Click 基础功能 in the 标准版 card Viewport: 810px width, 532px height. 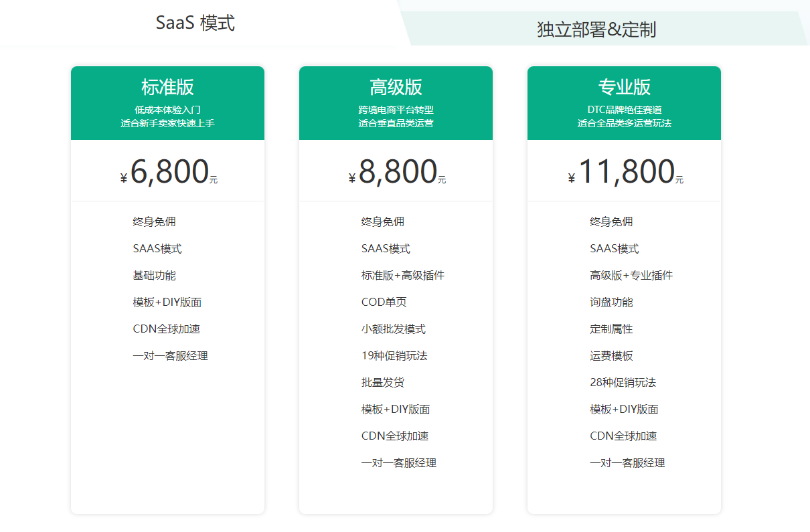154,275
